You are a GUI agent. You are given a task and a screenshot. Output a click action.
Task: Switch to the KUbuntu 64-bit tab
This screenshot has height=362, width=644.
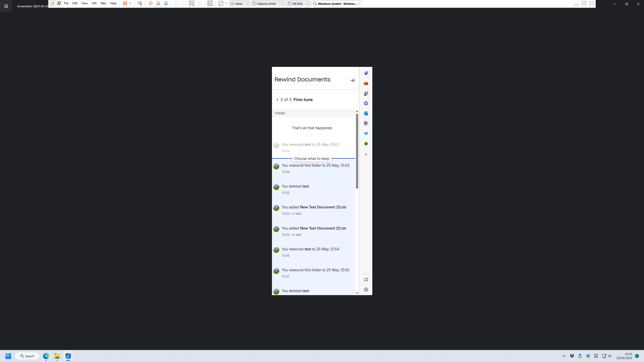click(x=266, y=4)
